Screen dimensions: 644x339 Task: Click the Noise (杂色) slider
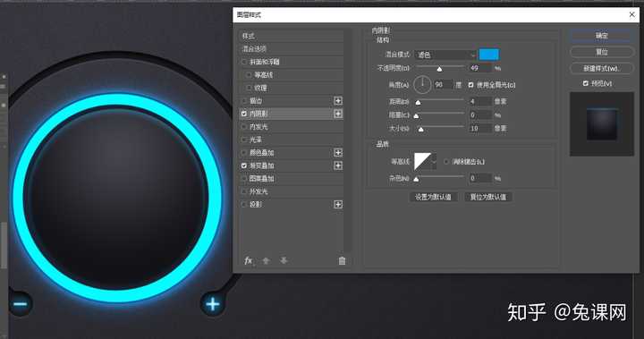click(x=440, y=177)
